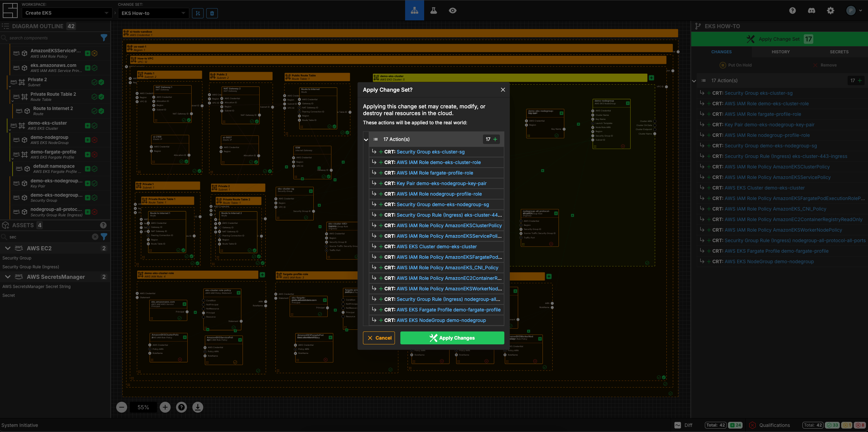Click Remove action in changes panel
This screenshot has height=432, width=868.
(x=824, y=65)
